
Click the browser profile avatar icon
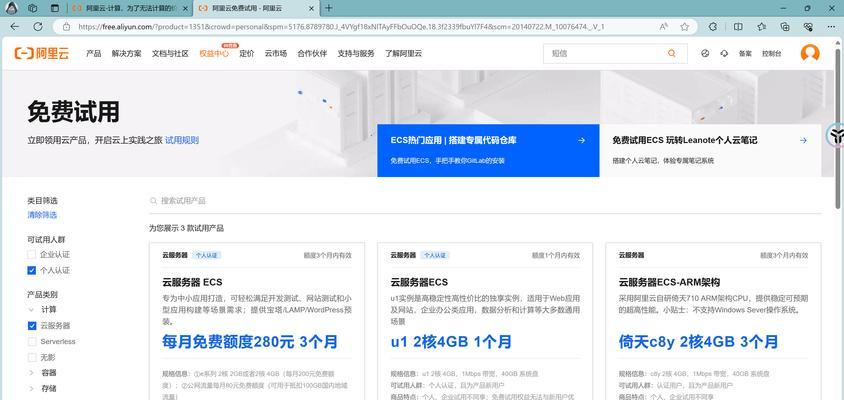[x=12, y=8]
